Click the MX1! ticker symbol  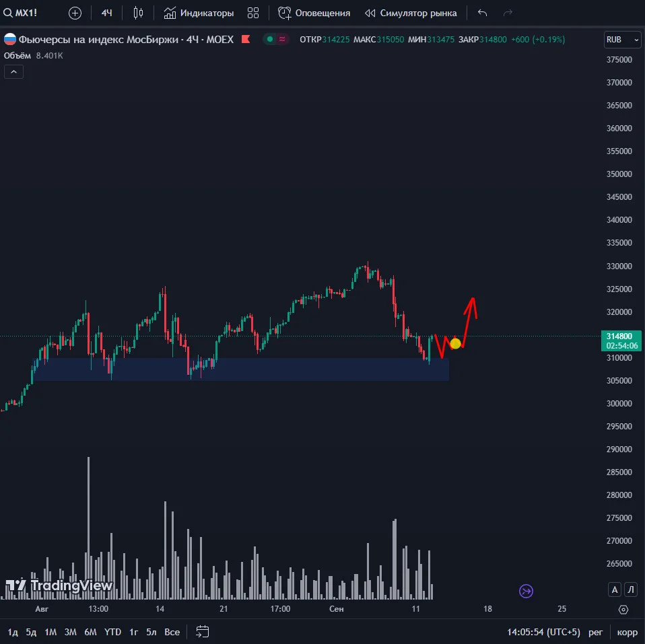coord(26,13)
